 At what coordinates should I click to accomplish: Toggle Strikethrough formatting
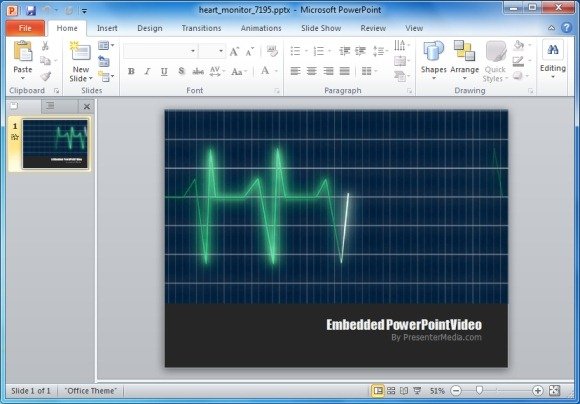[198, 71]
